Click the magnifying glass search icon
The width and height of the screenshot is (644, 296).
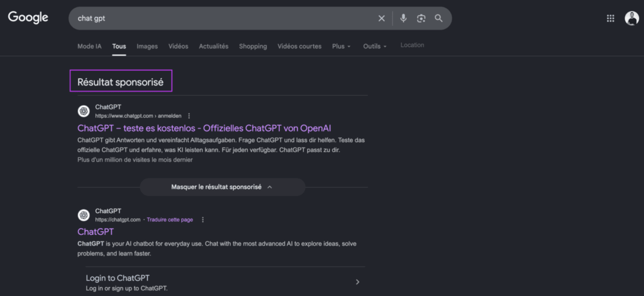(438, 18)
